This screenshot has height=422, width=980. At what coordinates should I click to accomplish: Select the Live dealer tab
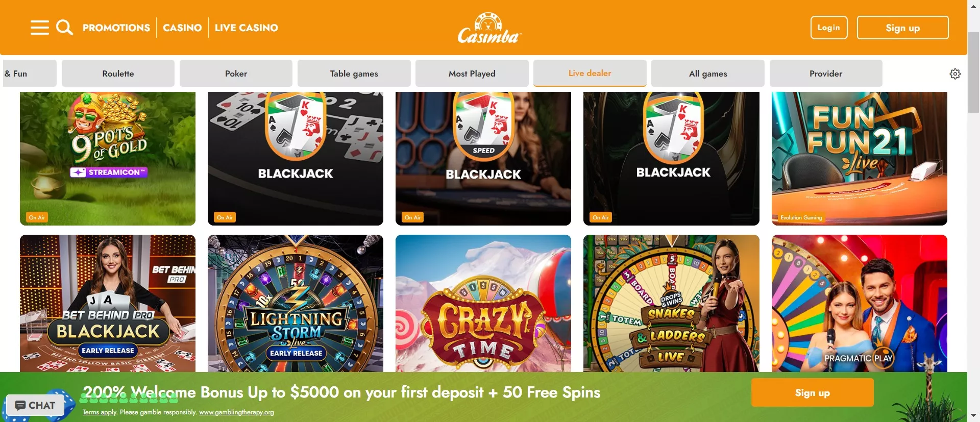point(590,73)
